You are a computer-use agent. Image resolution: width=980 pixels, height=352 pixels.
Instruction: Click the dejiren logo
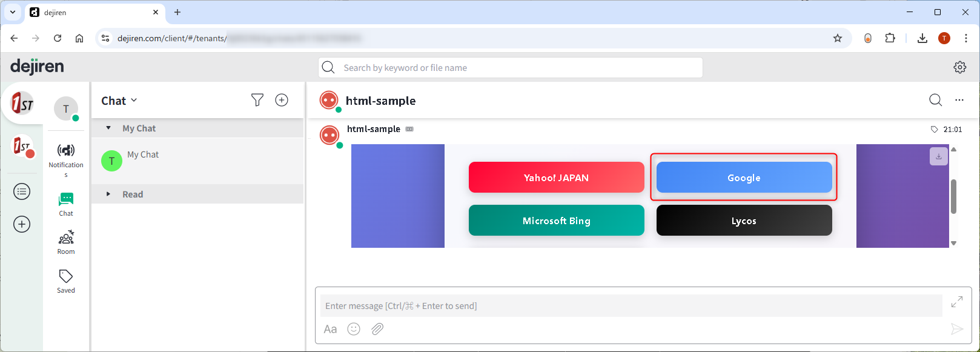coord(37,67)
